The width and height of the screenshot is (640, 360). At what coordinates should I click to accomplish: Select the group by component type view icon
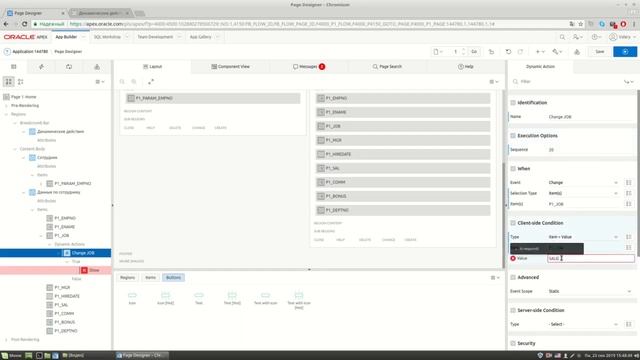[x=9, y=82]
